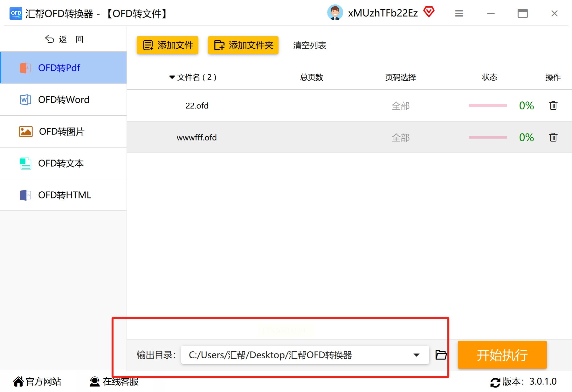Click the 版本: 3.0.1.0 label

[x=529, y=382]
